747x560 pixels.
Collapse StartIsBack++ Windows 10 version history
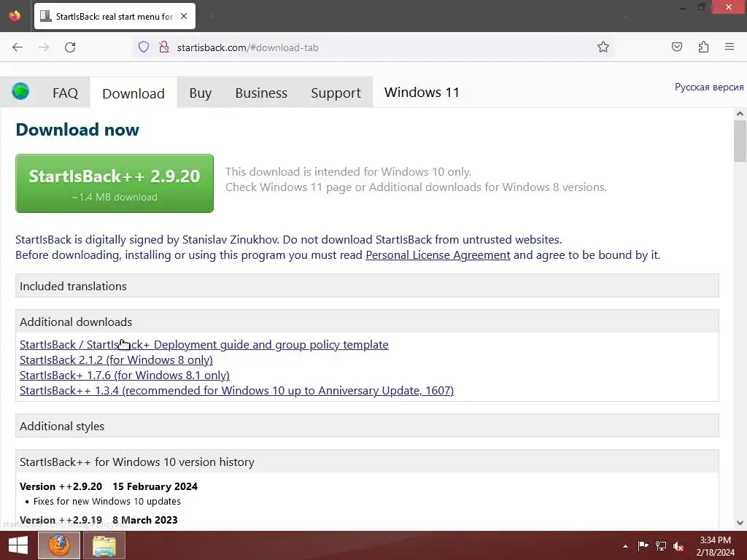(x=367, y=462)
